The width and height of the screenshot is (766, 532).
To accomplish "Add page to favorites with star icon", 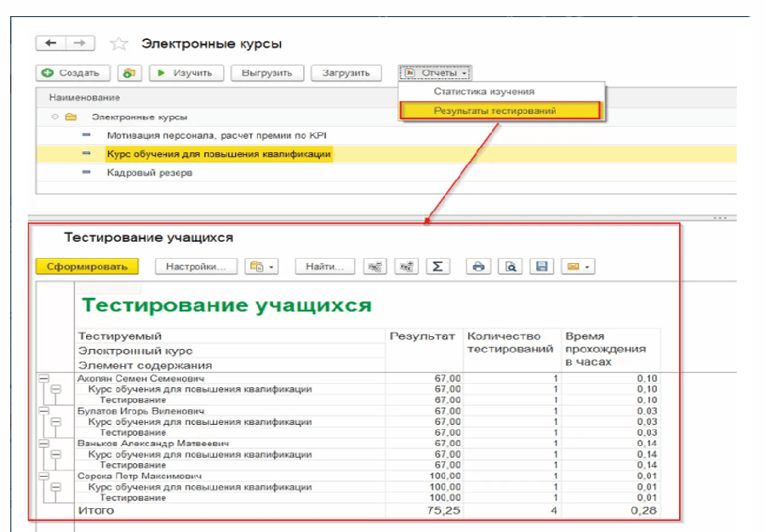I will click(118, 44).
